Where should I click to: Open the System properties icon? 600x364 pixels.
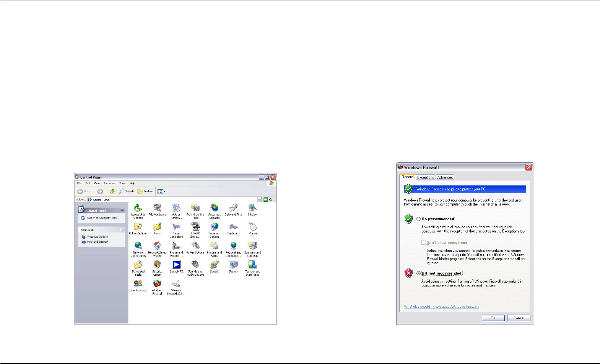pos(234,266)
